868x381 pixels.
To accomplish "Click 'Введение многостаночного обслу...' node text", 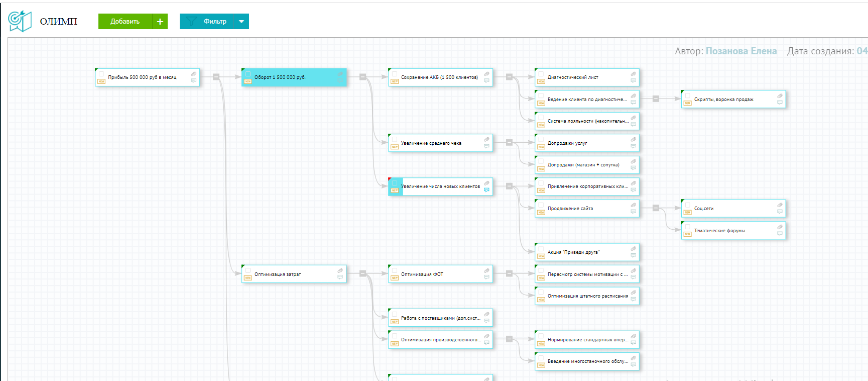I will (587, 361).
